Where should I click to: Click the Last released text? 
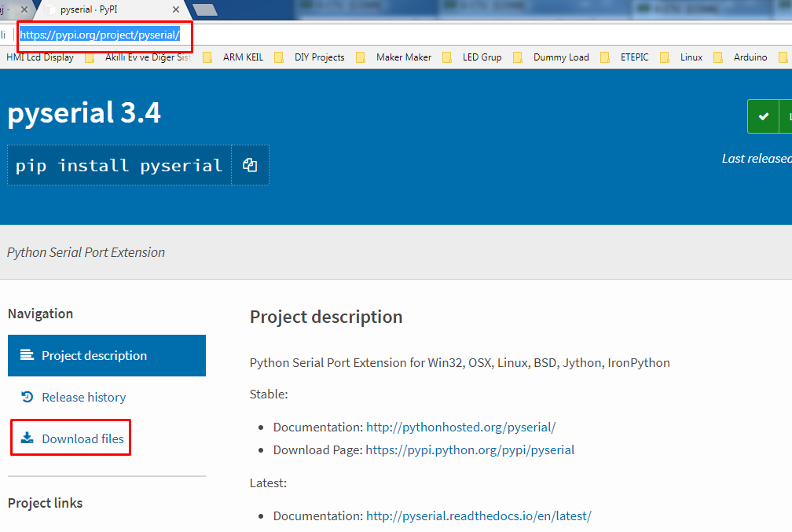(757, 159)
